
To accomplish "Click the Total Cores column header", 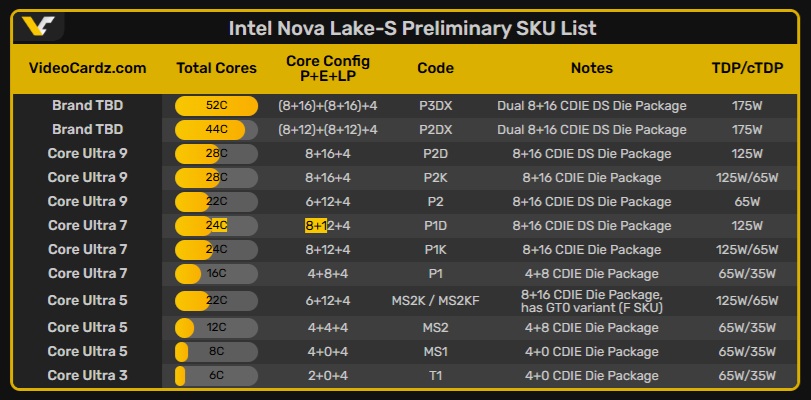I will [x=216, y=68].
